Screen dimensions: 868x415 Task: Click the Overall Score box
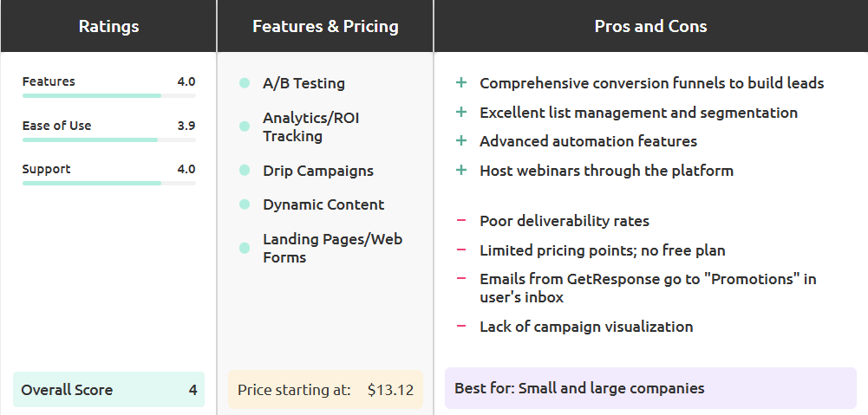coord(108,390)
